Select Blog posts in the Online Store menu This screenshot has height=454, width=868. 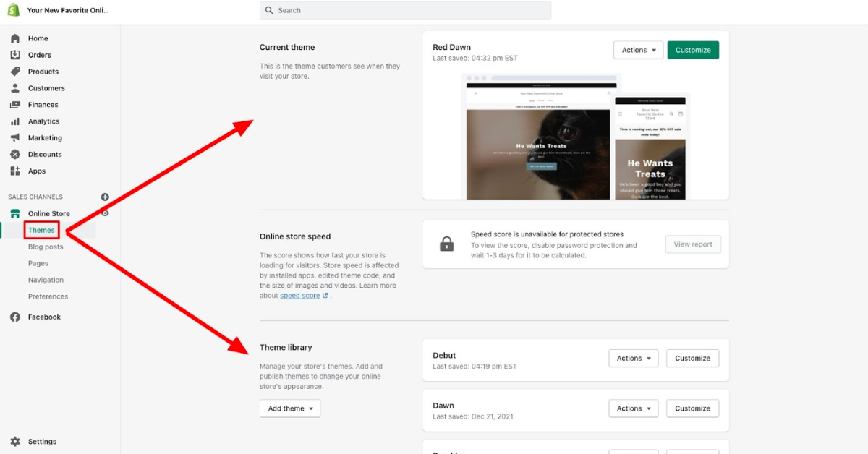(45, 247)
